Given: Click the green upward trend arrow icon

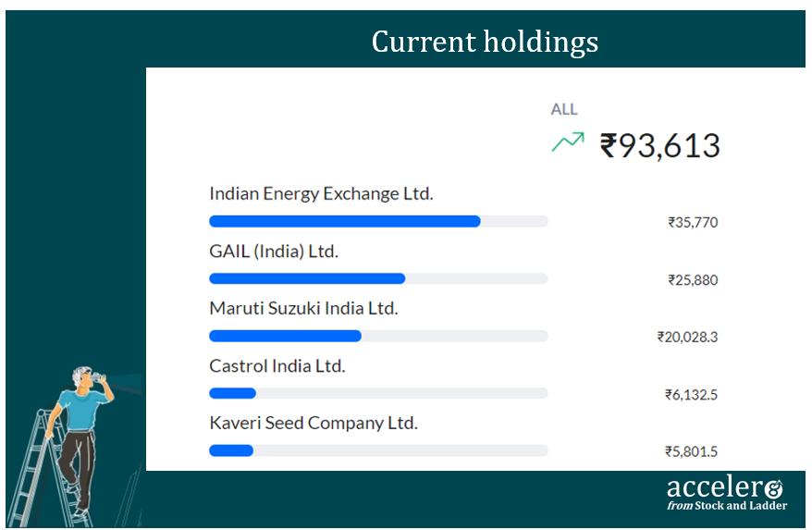Looking at the screenshot, I should coord(568,142).
